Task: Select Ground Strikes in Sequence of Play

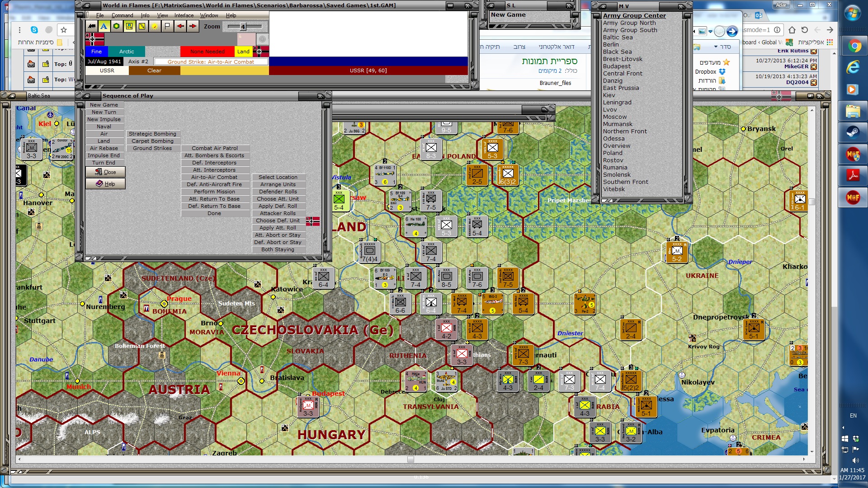Action: click(x=152, y=148)
